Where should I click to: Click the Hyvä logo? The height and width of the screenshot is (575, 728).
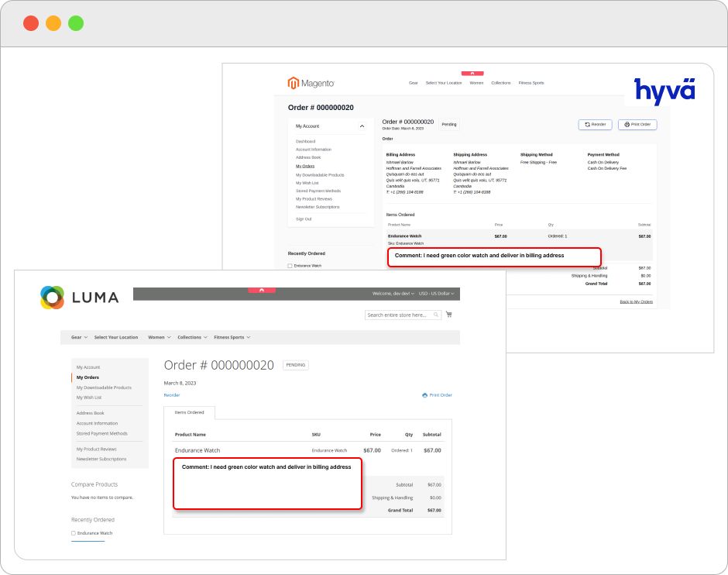(664, 91)
